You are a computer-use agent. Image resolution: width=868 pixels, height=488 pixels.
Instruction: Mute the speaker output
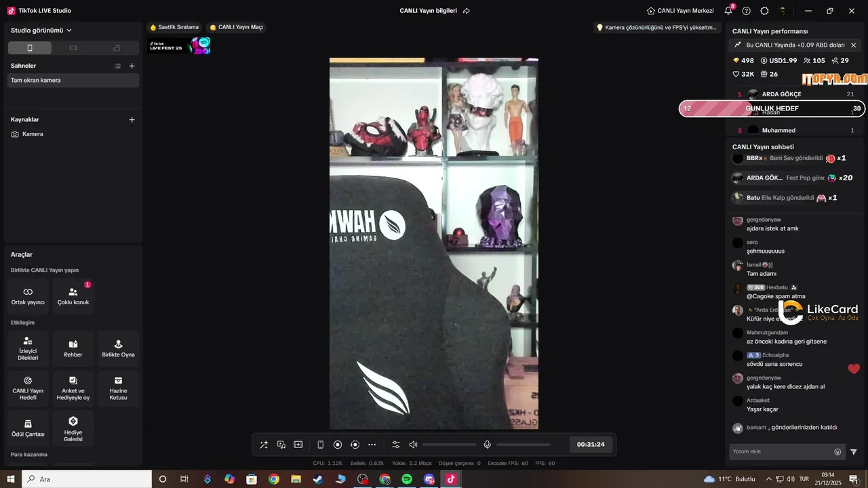point(413,445)
